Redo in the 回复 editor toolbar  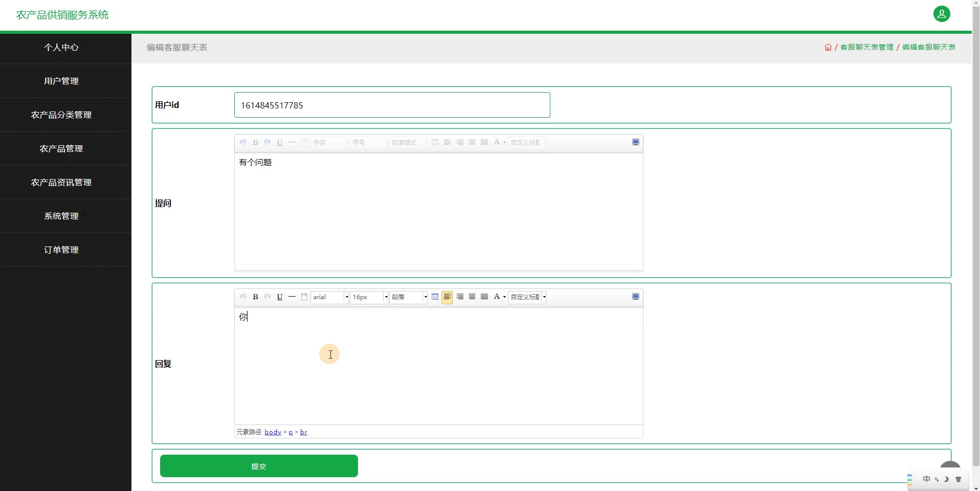(268, 297)
